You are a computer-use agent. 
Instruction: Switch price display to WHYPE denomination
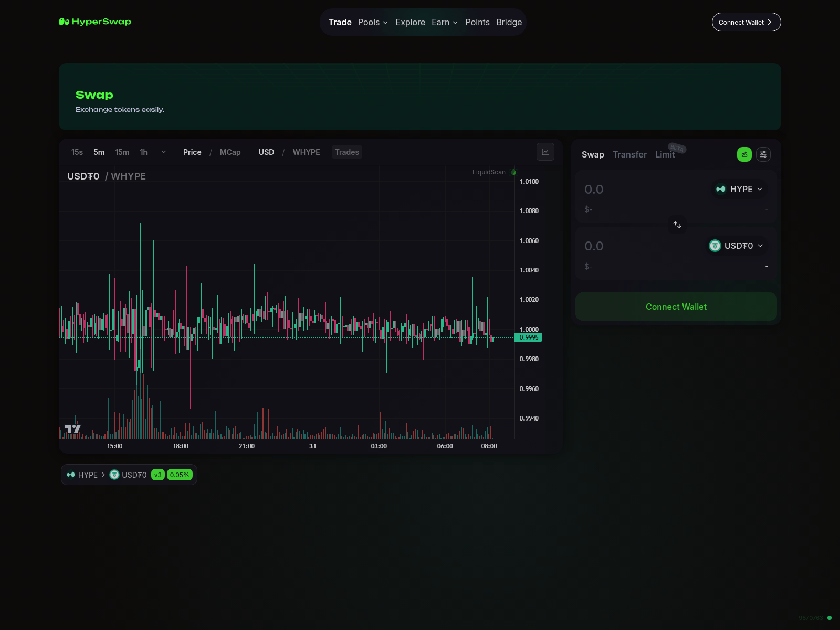tap(306, 152)
